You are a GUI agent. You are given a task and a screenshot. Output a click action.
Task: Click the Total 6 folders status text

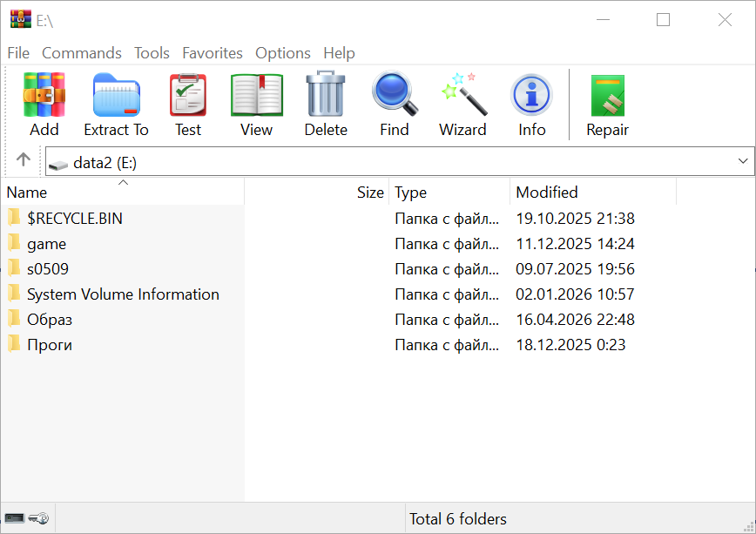click(458, 519)
